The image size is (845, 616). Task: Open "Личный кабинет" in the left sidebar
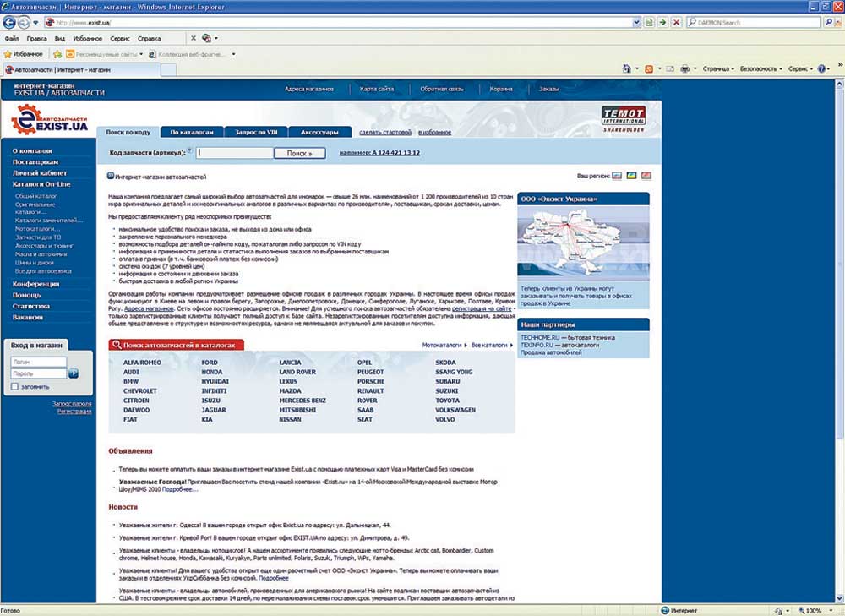[40, 173]
